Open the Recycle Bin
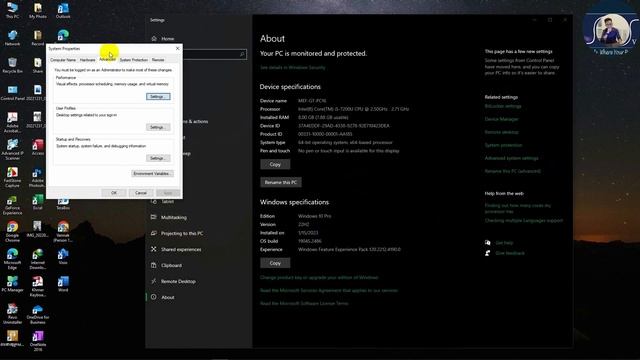640x360 pixels. coord(12,65)
